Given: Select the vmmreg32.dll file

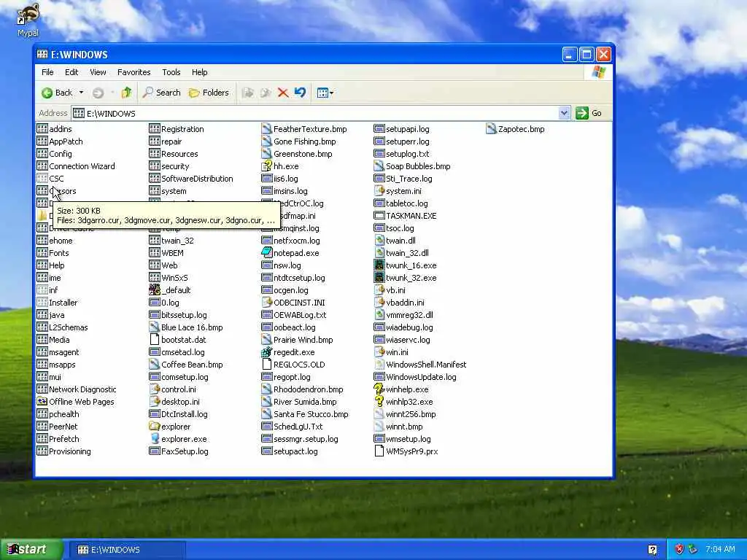Looking at the screenshot, I should point(403,315).
